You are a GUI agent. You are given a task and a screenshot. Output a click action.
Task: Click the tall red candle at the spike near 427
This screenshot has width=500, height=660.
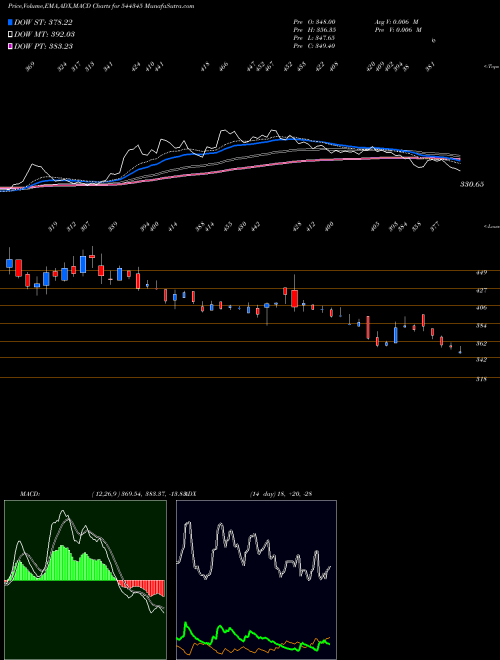coord(295,298)
